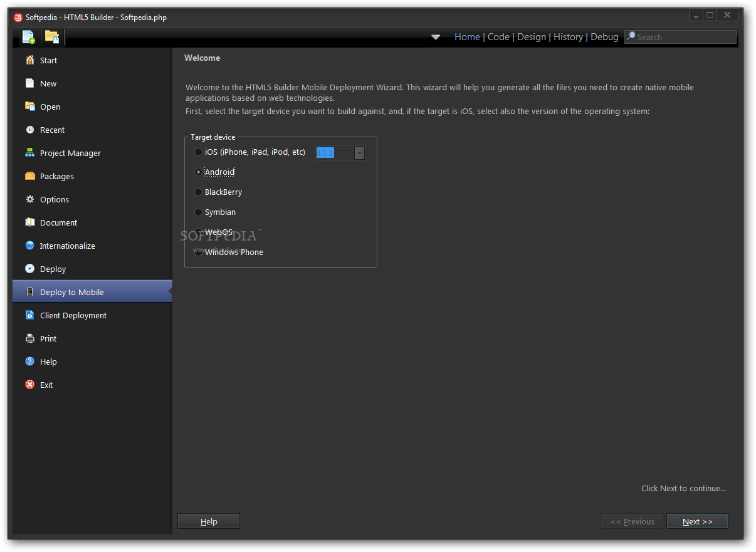Click the red Exit icon
Image resolution: width=756 pixels, height=552 pixels.
29,385
